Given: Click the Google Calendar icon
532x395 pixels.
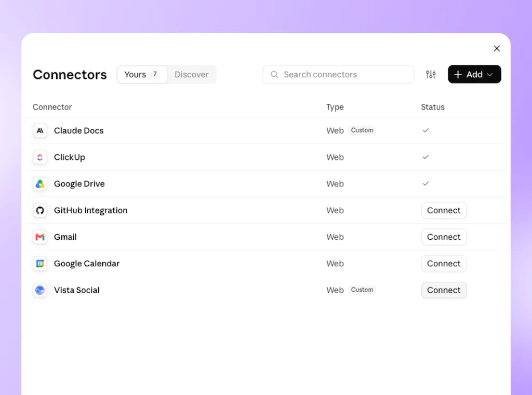Looking at the screenshot, I should (x=40, y=264).
